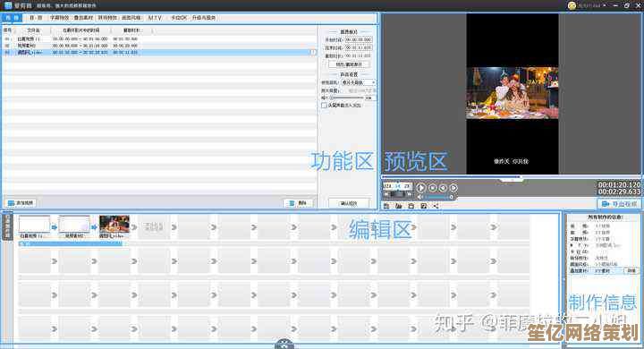Click the third icon in the preview bottom toolbar

point(411,206)
